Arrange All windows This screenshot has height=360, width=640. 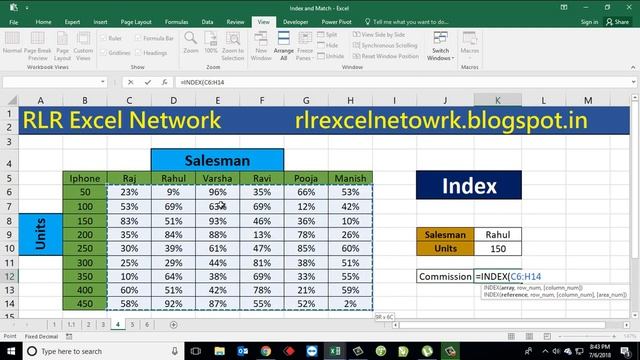click(x=284, y=45)
